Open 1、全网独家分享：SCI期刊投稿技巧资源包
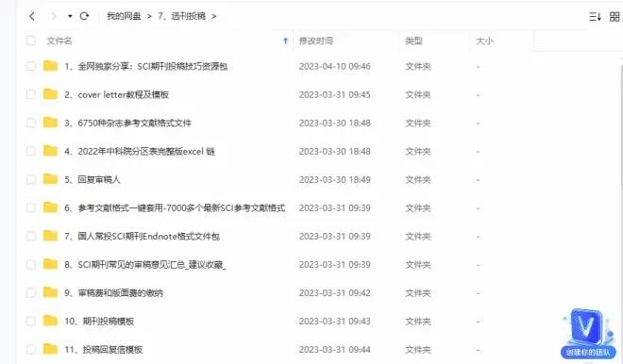The width and height of the screenshot is (623, 364). (x=145, y=66)
